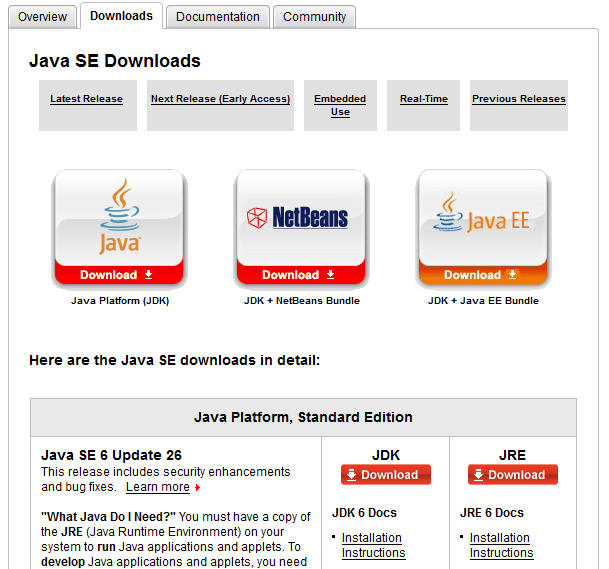The image size is (609, 569).
Task: Open JRE Installation Instructions link
Action: (x=501, y=545)
